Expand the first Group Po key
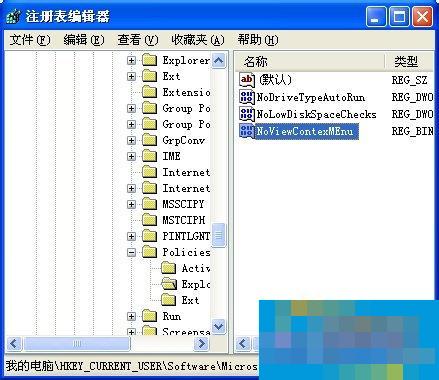Screen dimensions: 439x380 click(131, 108)
